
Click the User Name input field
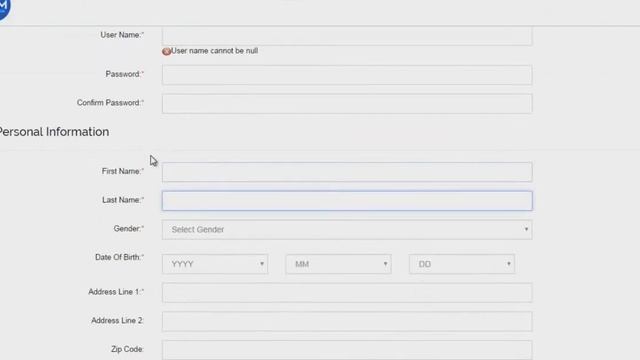(347, 36)
